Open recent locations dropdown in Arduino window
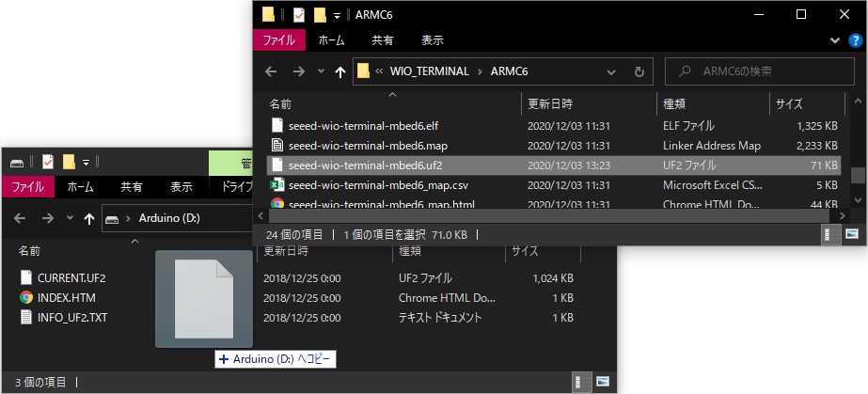This screenshot has width=868, height=394. (71, 218)
